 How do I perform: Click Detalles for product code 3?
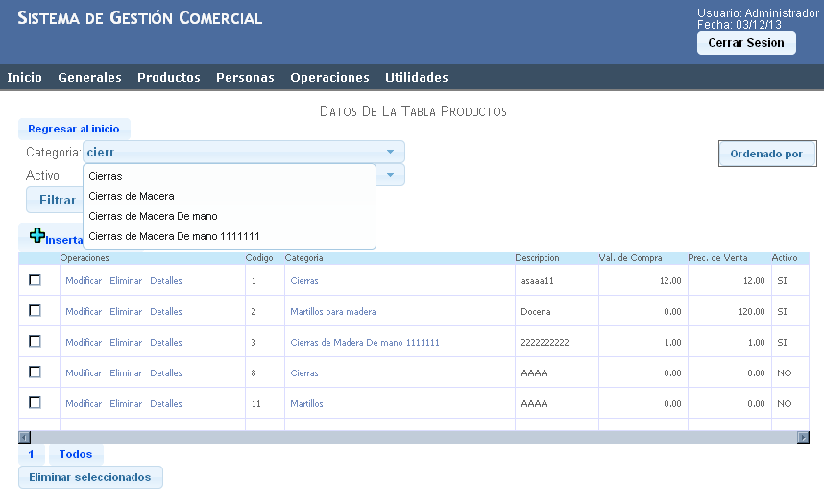(x=166, y=343)
